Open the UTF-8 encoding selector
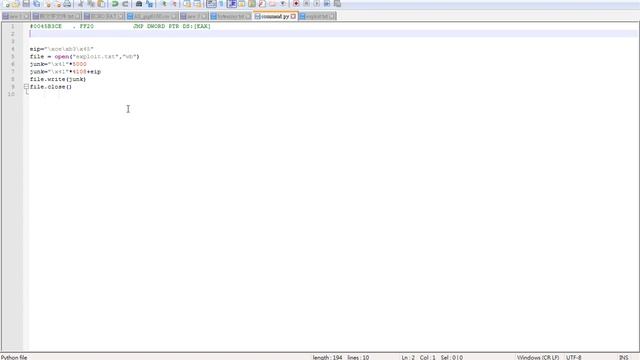The width and height of the screenshot is (640, 360). pyautogui.click(x=573, y=357)
